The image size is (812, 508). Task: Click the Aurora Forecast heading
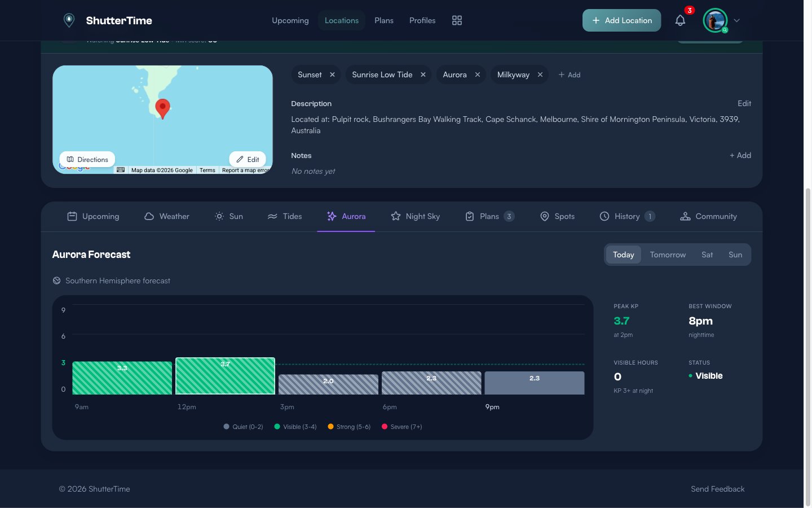point(91,255)
